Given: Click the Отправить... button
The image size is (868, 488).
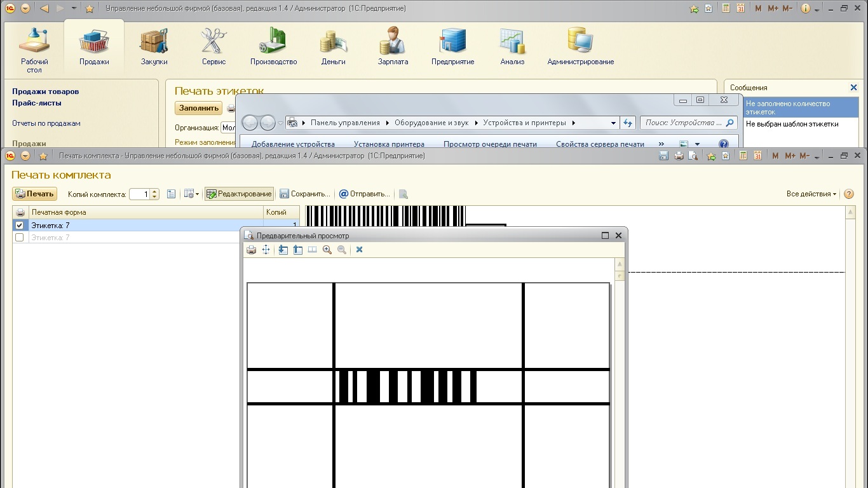Looking at the screenshot, I should (364, 194).
